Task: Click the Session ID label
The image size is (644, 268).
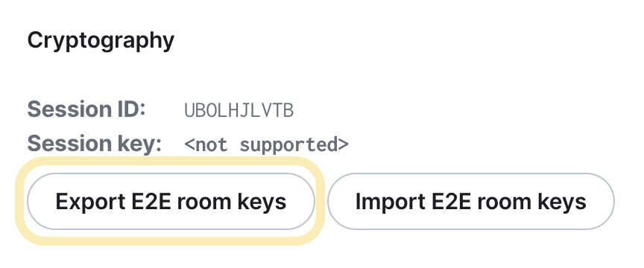Action: coord(86,109)
